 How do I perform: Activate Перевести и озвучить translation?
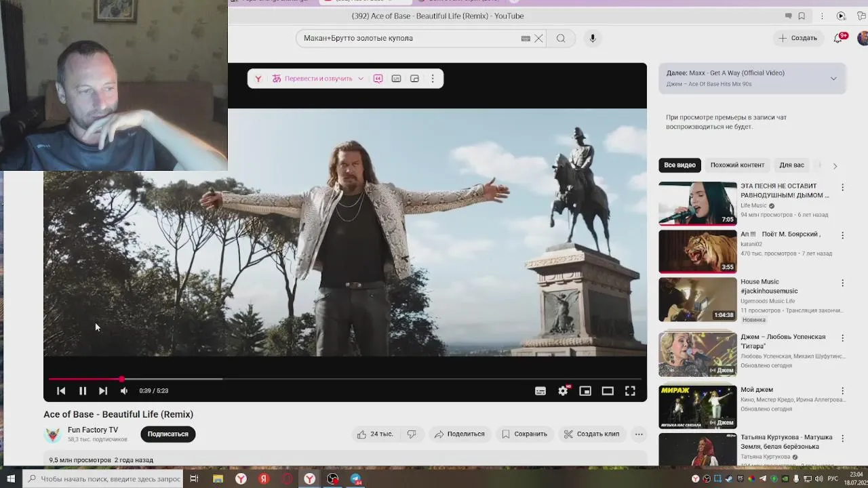pyautogui.click(x=313, y=79)
